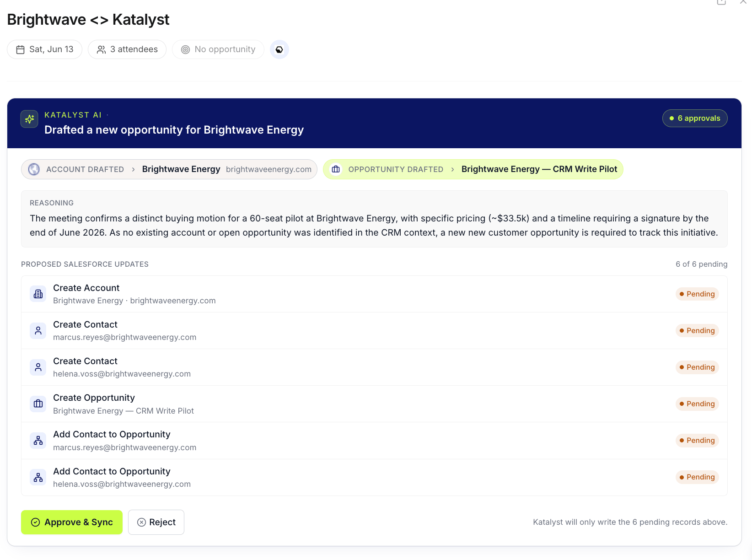
Task: Click the 'PROPOSED SALESFORCE UPDATES' label
Action: pyautogui.click(x=85, y=264)
